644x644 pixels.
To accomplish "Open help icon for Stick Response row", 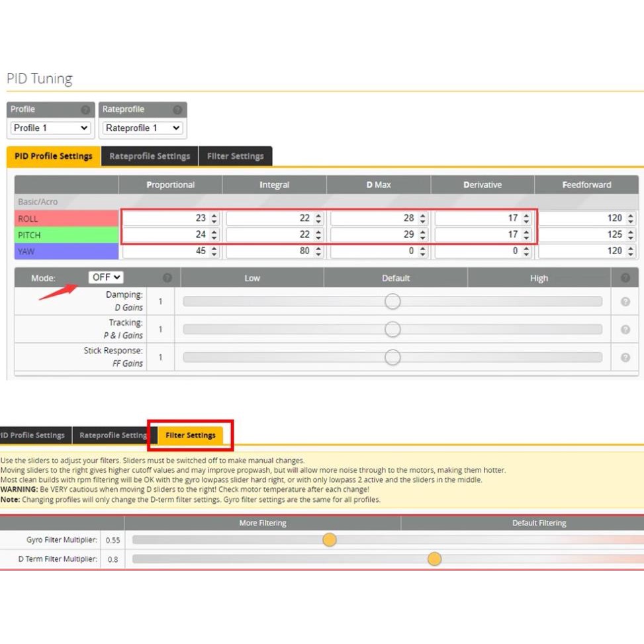I will [625, 357].
